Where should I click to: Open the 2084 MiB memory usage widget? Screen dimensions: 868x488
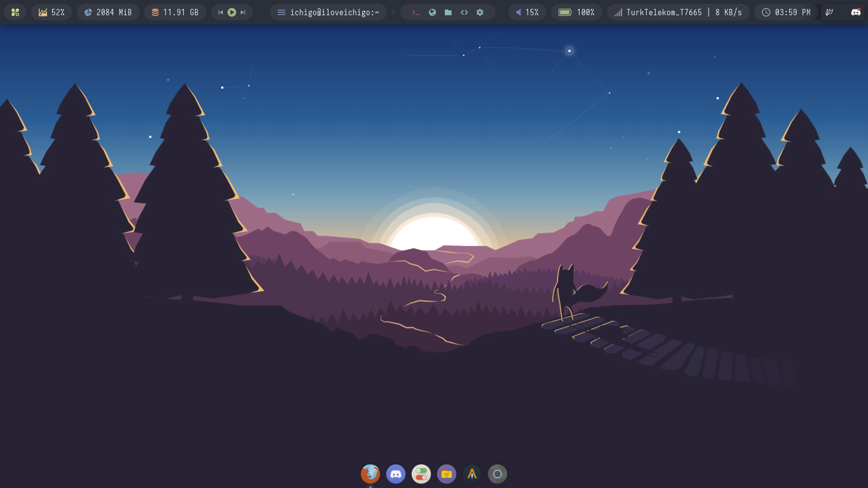(x=108, y=12)
